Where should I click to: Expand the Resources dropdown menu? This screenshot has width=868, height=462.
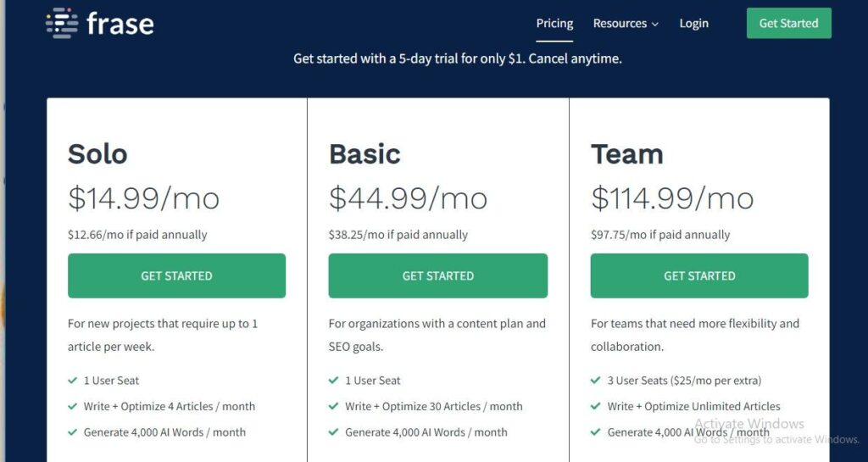pyautogui.click(x=626, y=24)
